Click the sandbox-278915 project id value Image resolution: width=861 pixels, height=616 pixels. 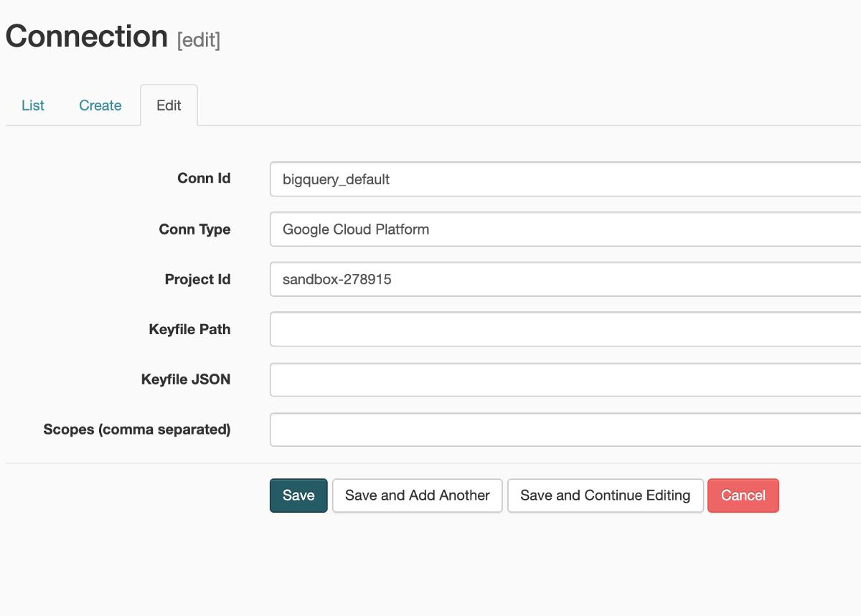click(x=337, y=279)
